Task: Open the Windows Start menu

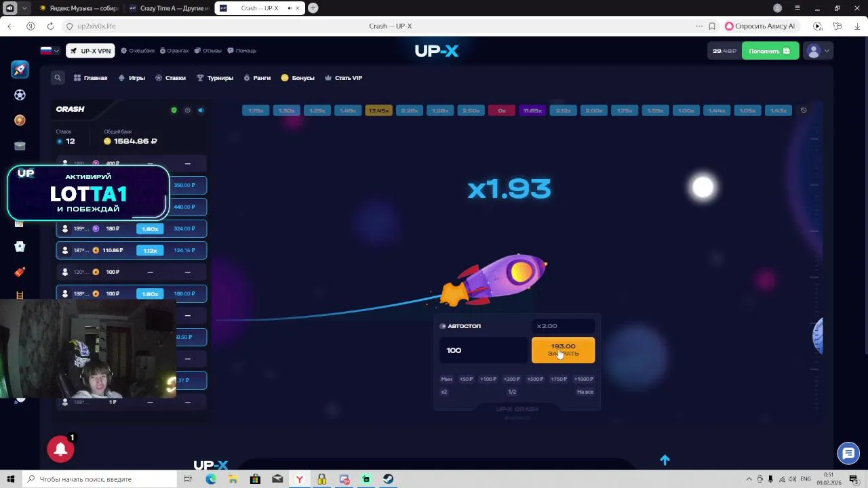Action: [x=10, y=479]
